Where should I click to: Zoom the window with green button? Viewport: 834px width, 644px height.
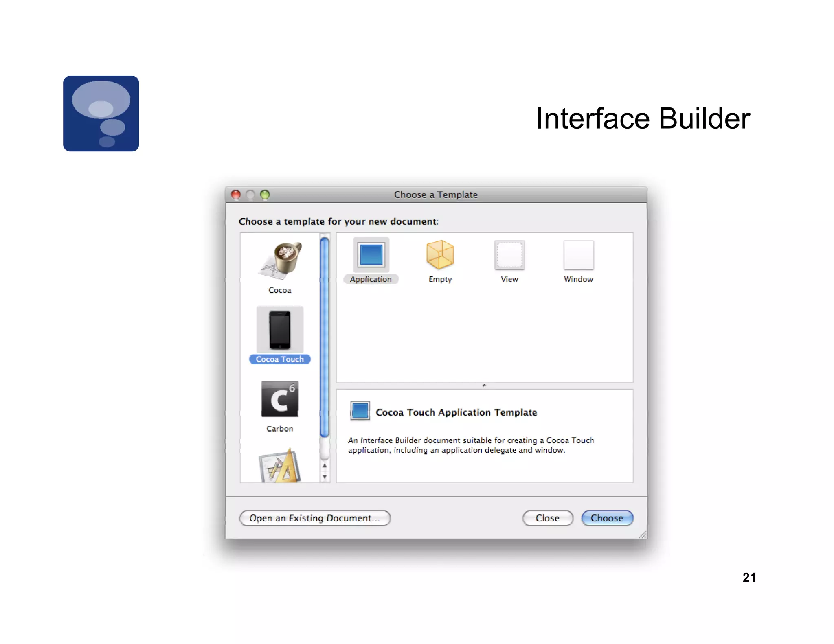point(265,195)
